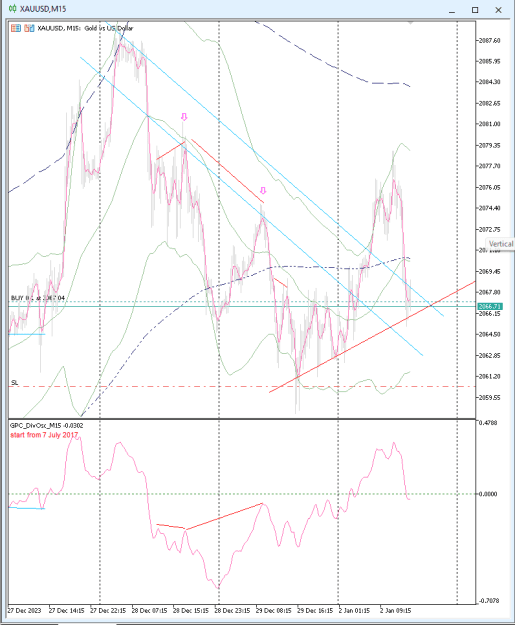
Task: Click the 'start from 7 July 2017' note
Action: tap(44, 435)
